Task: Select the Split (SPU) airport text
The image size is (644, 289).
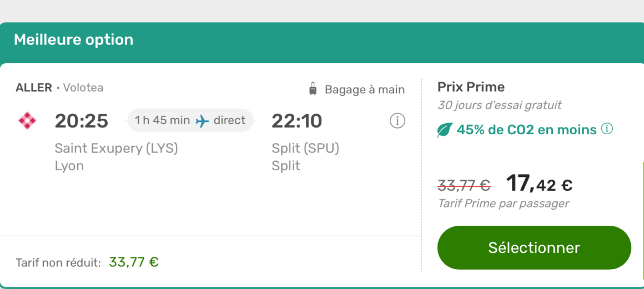Action: (x=305, y=148)
